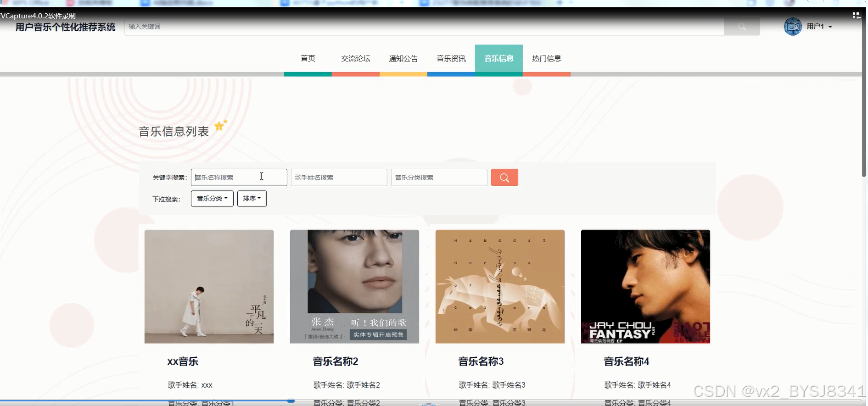The image size is (868, 406).
Task: Click the video progress bar handle at bottom
Action: [291, 401]
